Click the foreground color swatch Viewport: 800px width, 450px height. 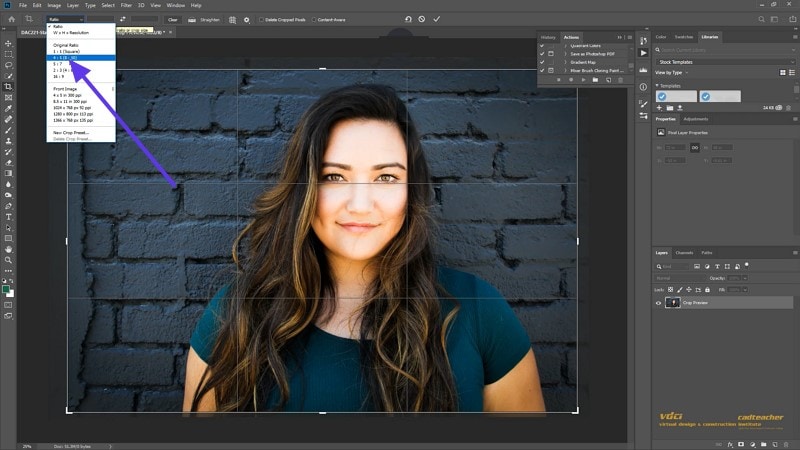[6, 289]
